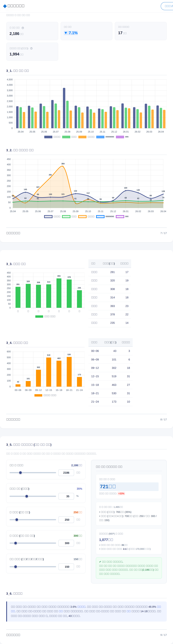Open the first blue link in 3_6 summary
This screenshot has height=644, width=173.
[81, 607]
